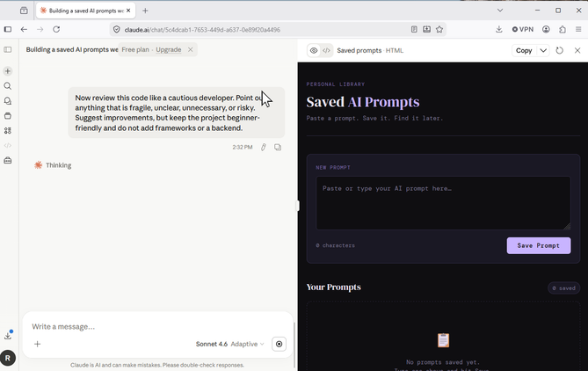
Task: Open the tab overview workspace icon
Action: (x=24, y=11)
